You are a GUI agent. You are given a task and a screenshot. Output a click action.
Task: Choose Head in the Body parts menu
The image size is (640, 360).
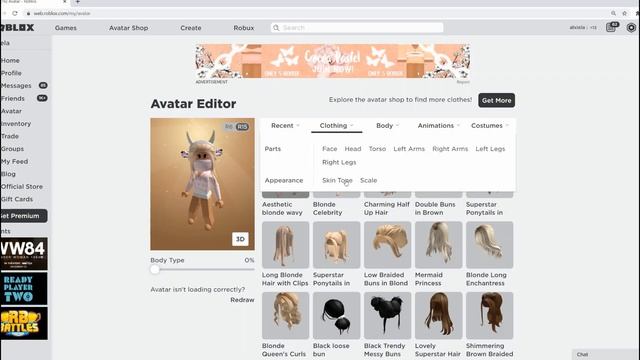click(x=353, y=149)
